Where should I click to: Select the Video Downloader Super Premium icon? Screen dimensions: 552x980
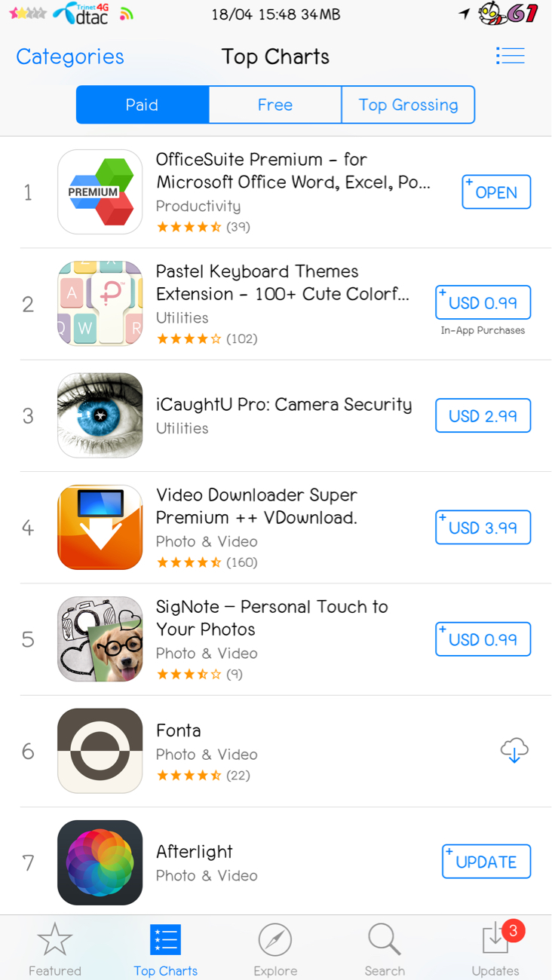(x=100, y=527)
